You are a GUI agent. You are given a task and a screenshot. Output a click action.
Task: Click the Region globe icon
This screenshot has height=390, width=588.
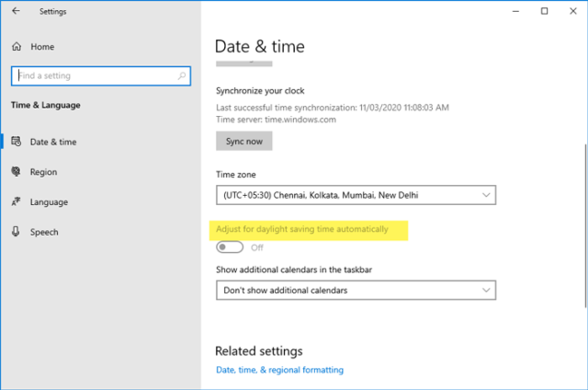pyautogui.click(x=17, y=172)
